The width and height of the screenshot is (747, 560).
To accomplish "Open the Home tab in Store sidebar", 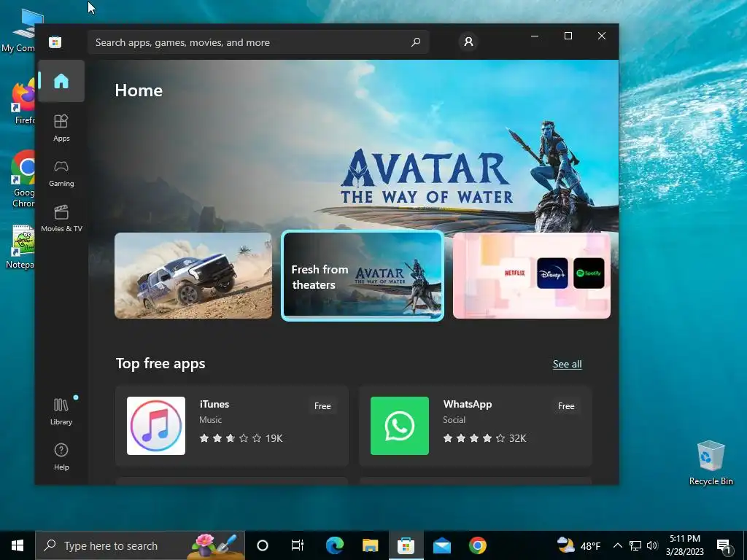I will tap(61, 81).
